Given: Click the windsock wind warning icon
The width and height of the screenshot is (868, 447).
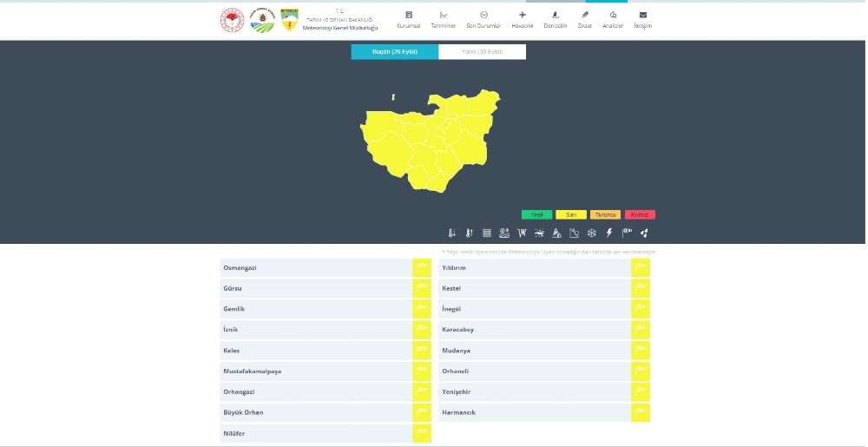Looking at the screenshot, I should pyautogui.click(x=627, y=233).
